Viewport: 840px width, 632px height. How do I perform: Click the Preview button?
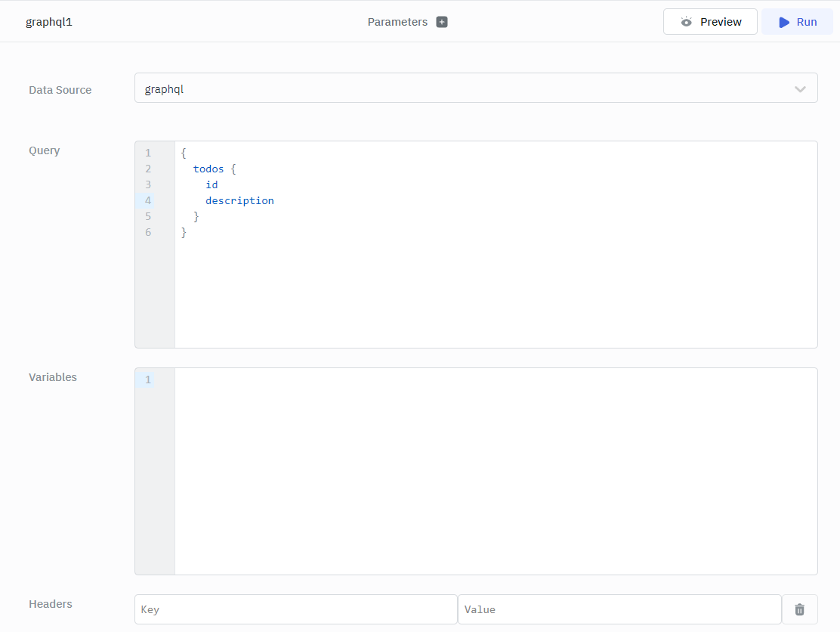coord(710,22)
